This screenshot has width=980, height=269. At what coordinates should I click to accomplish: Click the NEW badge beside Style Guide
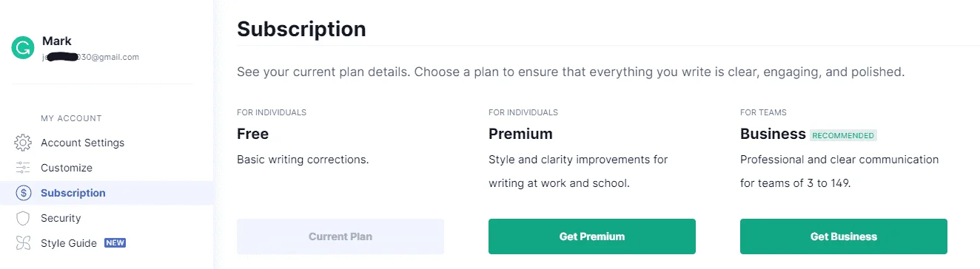click(x=115, y=242)
